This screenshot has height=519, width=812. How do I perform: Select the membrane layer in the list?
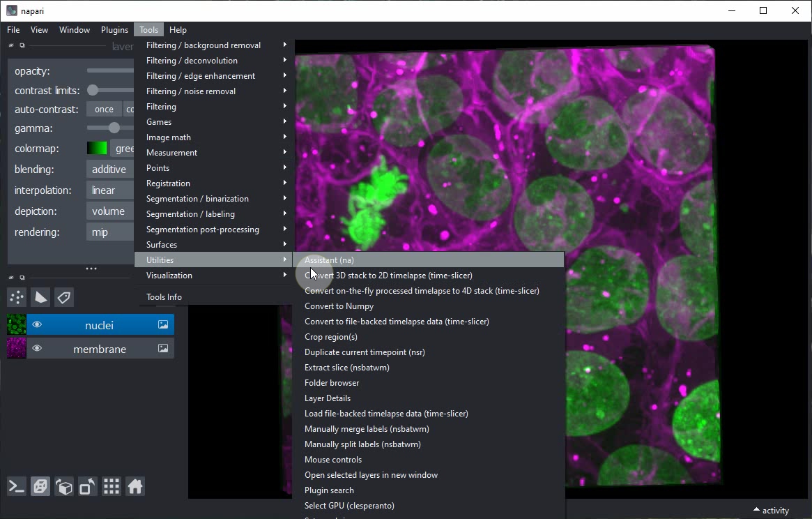(x=100, y=349)
